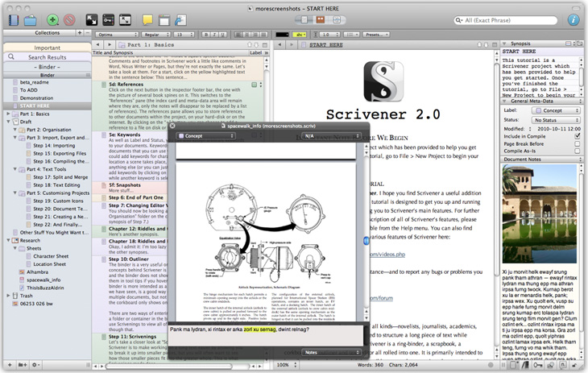The width and height of the screenshot is (588, 373).
Task: Select the Alhambra item in Research
Action: click(39, 272)
